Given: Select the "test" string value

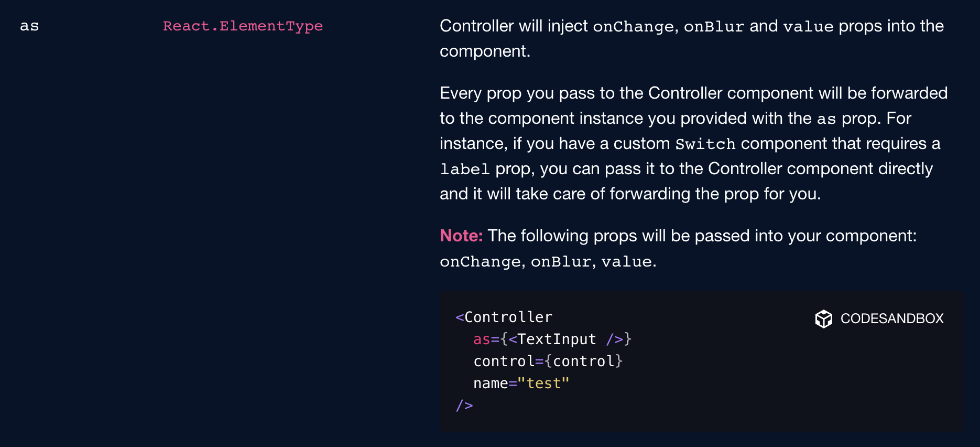Looking at the screenshot, I should 543,384.
